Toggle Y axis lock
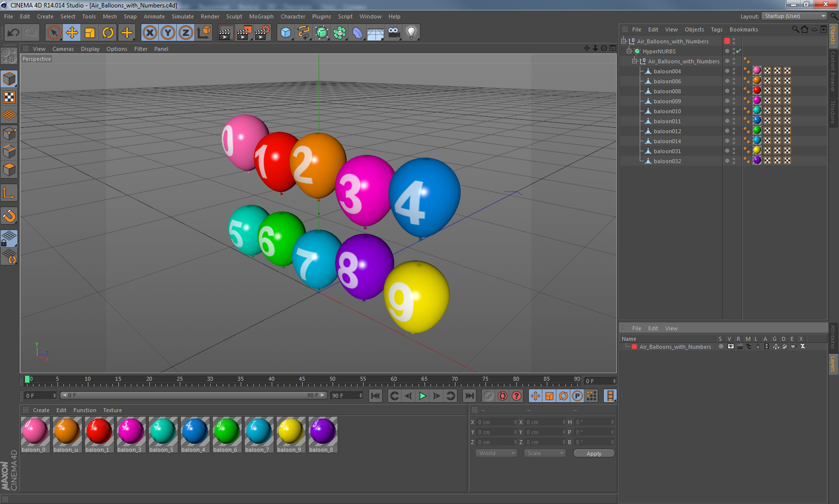 (x=168, y=33)
